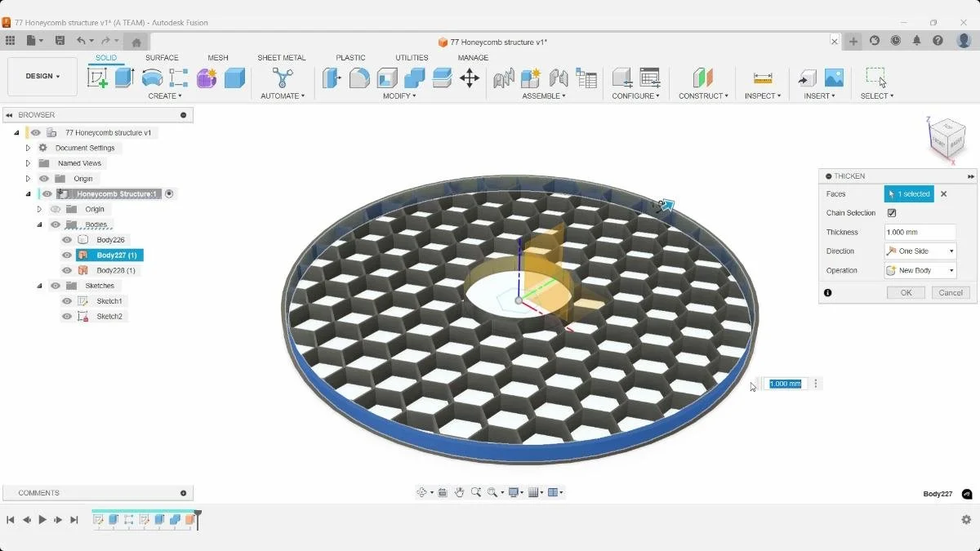
Task: Select the Create Sketch tool
Action: [97, 78]
